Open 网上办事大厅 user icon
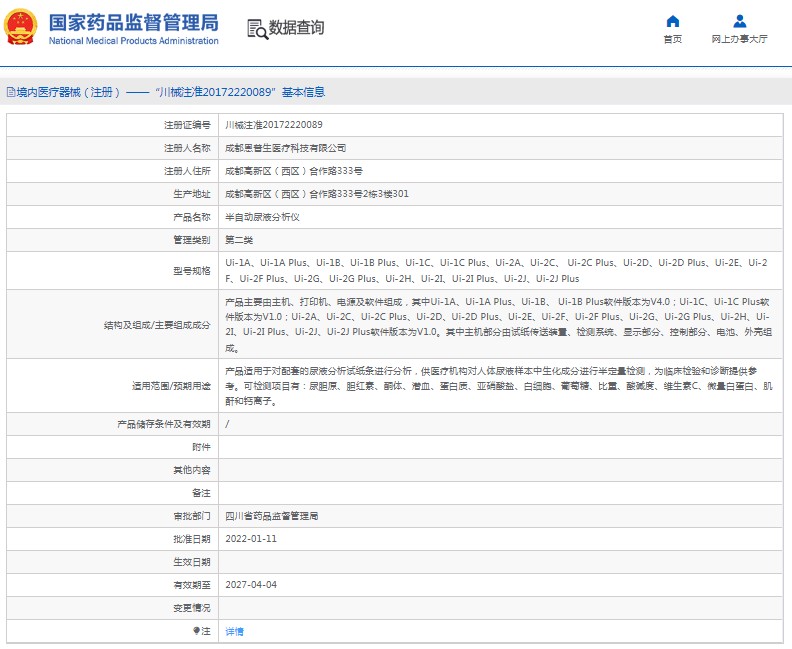The image size is (792, 649). tap(739, 21)
